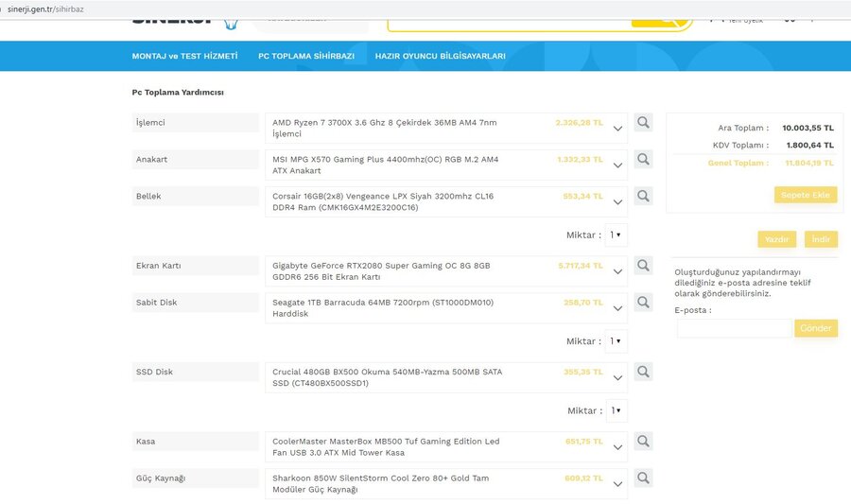Open MONTAJ ve TEST HİZMETİ menu

[184, 56]
